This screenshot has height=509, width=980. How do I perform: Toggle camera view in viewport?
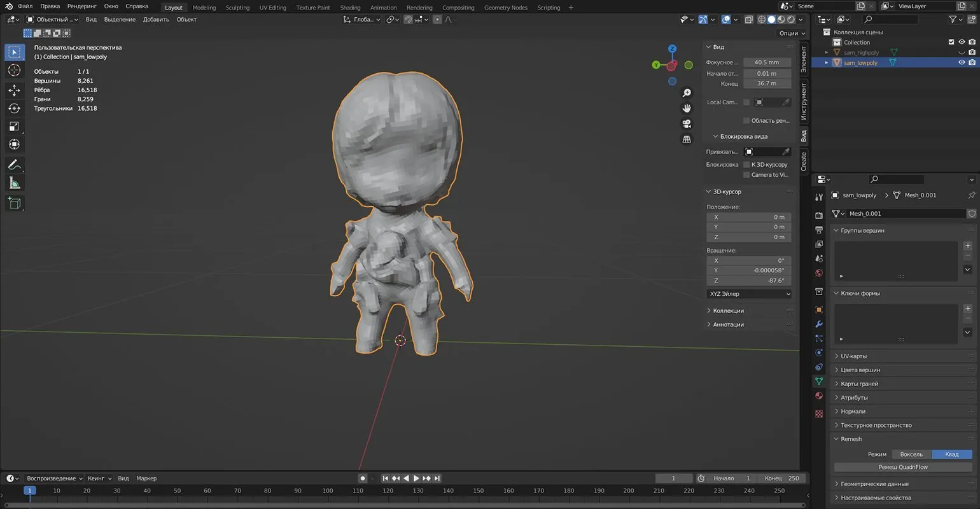click(x=687, y=123)
